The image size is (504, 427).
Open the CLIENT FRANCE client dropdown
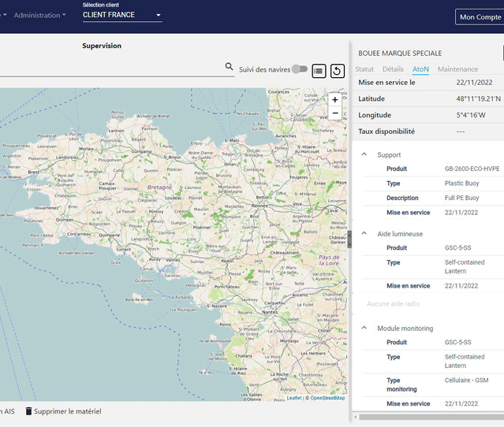point(122,15)
